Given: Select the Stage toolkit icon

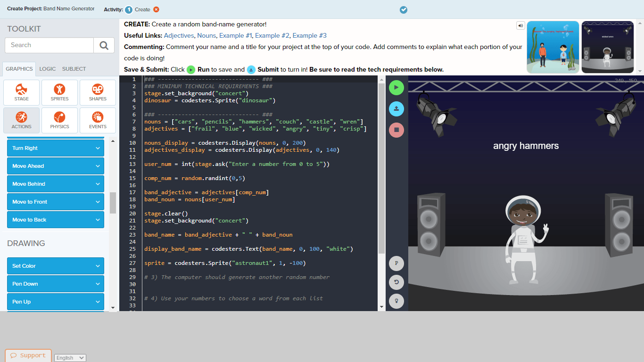Looking at the screenshot, I should pyautogui.click(x=21, y=92).
